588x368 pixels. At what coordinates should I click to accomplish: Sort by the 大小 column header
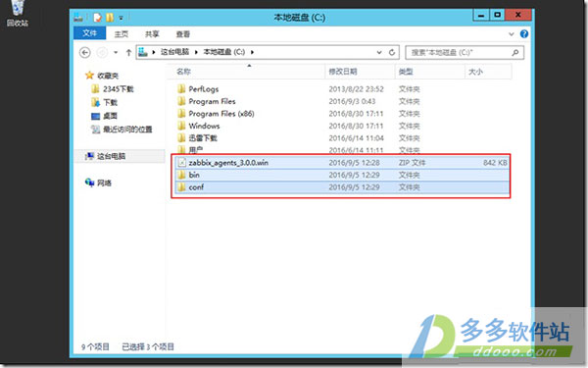[x=488, y=72]
